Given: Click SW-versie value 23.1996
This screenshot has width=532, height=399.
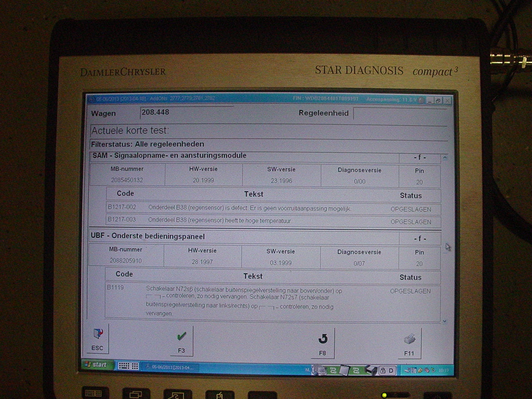Looking at the screenshot, I should coord(281,181).
